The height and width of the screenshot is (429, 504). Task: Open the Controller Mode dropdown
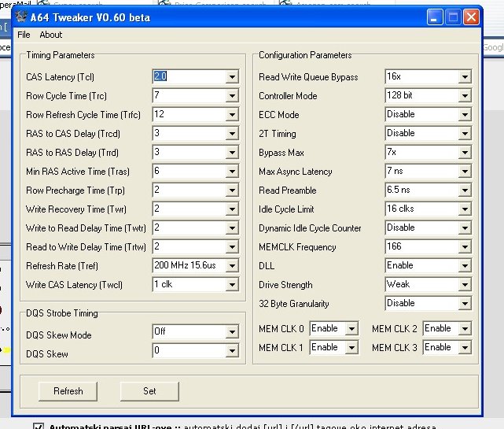[x=465, y=96]
